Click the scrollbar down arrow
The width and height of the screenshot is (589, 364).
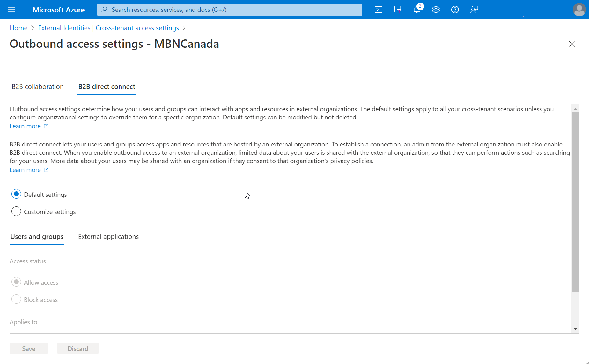[x=575, y=329]
